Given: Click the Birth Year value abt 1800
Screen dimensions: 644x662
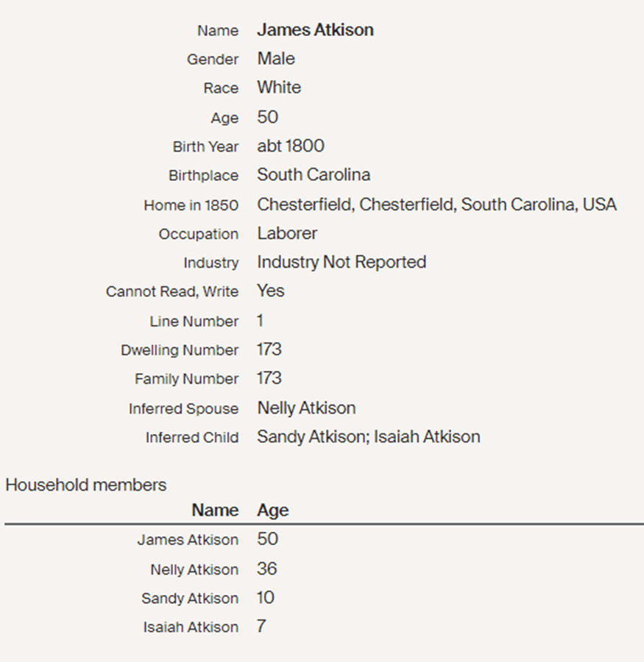Looking at the screenshot, I should (291, 146).
